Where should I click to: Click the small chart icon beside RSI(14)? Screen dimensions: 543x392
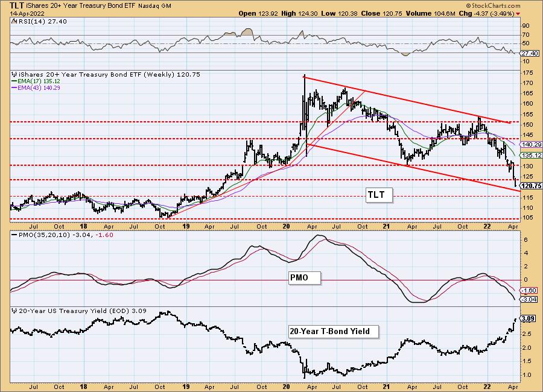(14, 22)
